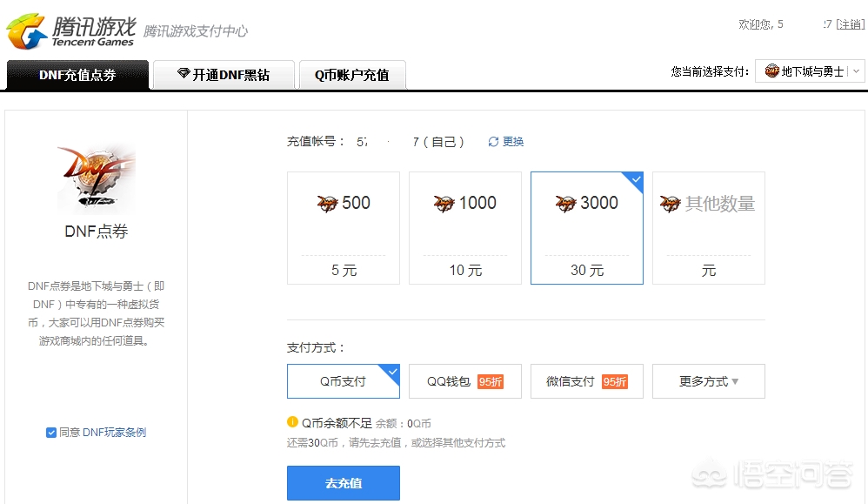The image size is (868, 504).
Task: Click the 充值帐号 label
Action: coord(316,142)
